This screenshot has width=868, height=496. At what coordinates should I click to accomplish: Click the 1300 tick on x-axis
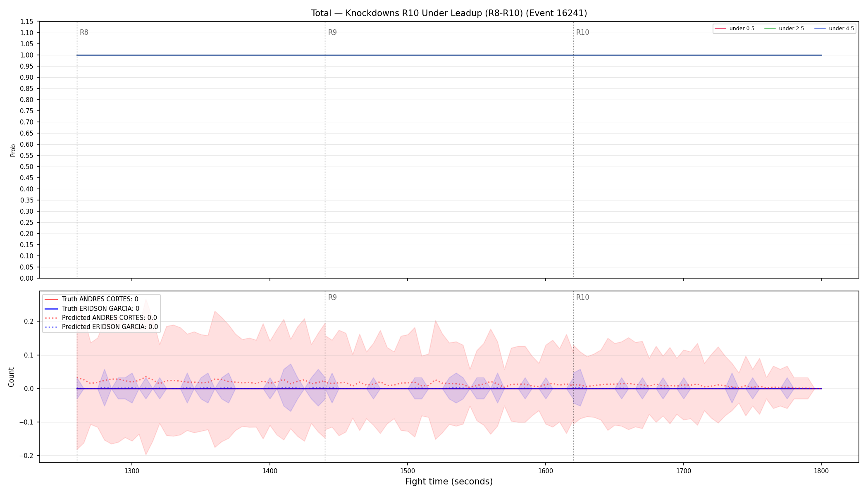pyautogui.click(x=132, y=470)
